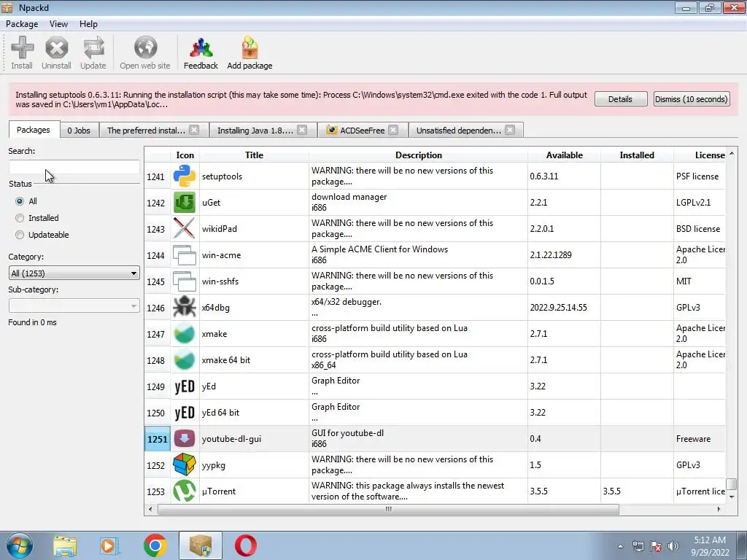Click Dismiss (10 seconds) button
The height and width of the screenshot is (560, 747).
(692, 99)
